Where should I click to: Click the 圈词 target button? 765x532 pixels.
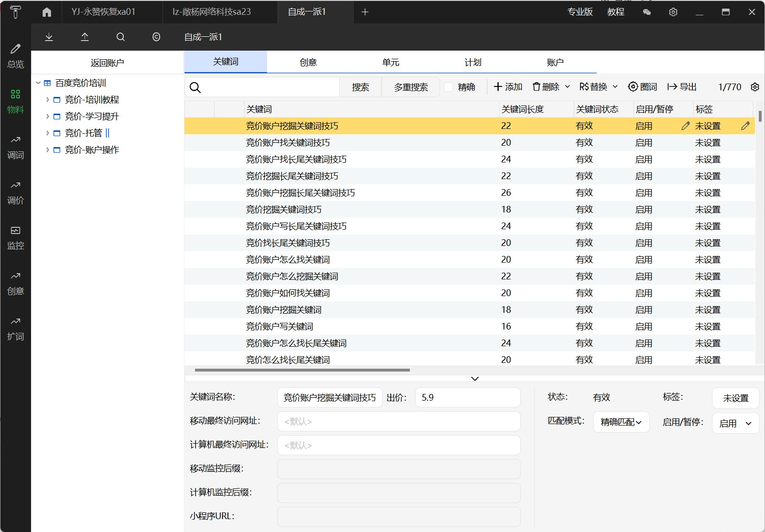pyautogui.click(x=642, y=87)
